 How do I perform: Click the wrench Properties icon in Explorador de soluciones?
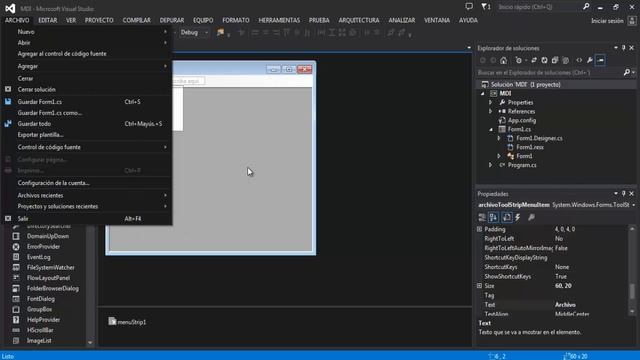tap(590, 60)
